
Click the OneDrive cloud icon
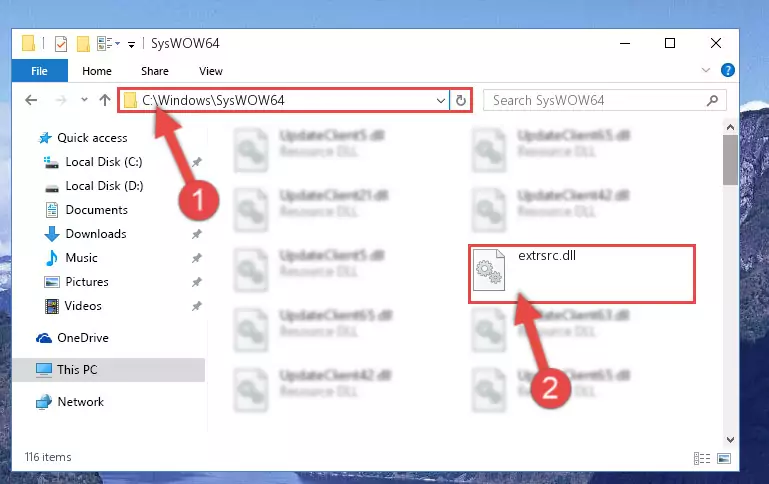(x=44, y=338)
